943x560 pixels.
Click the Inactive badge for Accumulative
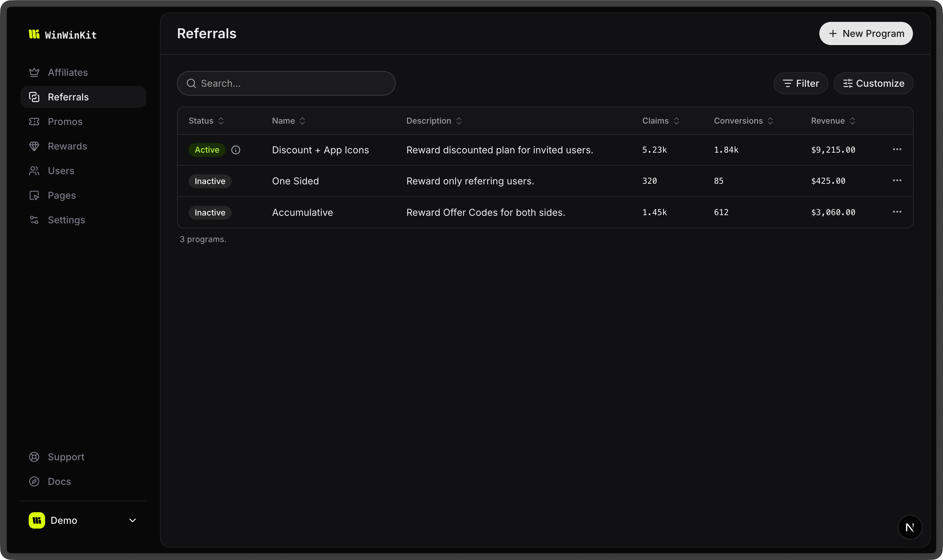pos(210,212)
